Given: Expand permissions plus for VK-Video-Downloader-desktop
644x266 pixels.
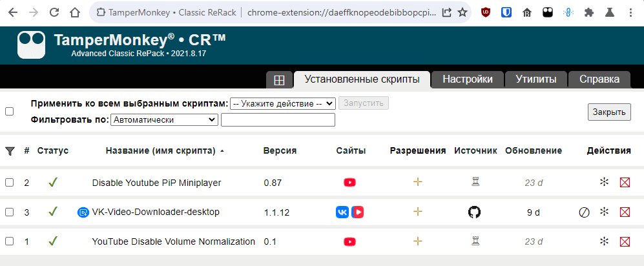Looking at the screenshot, I should pyautogui.click(x=418, y=212).
